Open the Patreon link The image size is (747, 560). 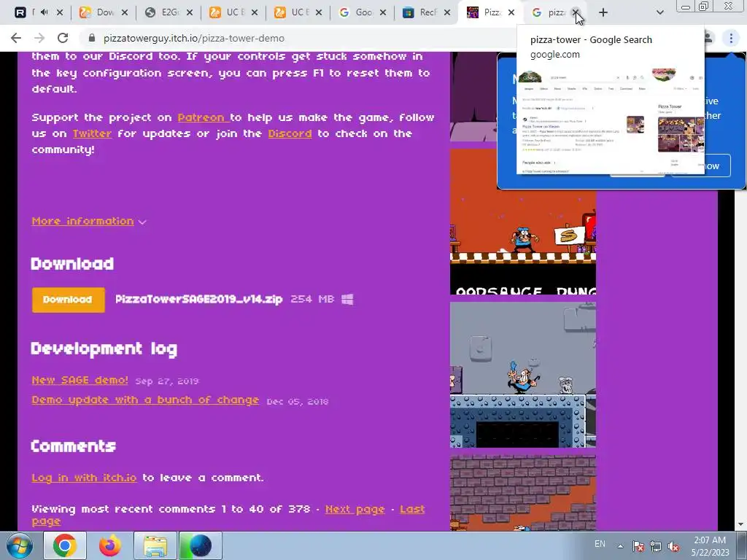click(201, 117)
